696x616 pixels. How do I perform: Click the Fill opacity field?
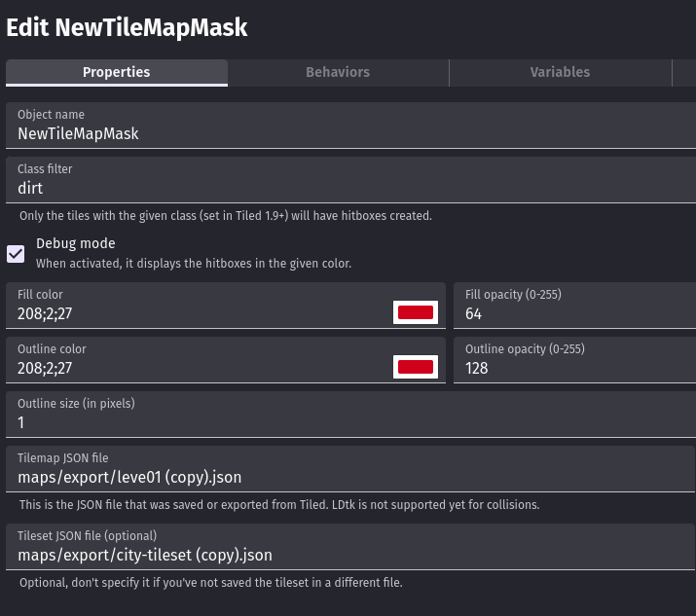(x=575, y=306)
